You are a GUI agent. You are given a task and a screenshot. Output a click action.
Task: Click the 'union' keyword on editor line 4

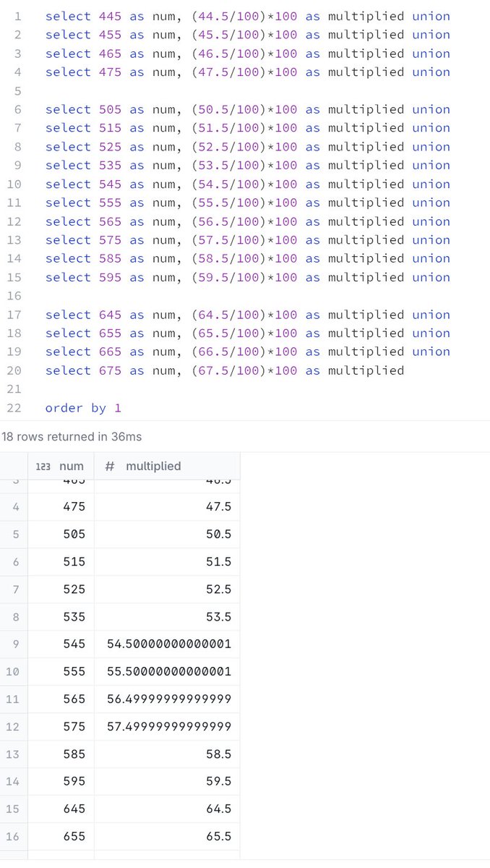(431, 72)
